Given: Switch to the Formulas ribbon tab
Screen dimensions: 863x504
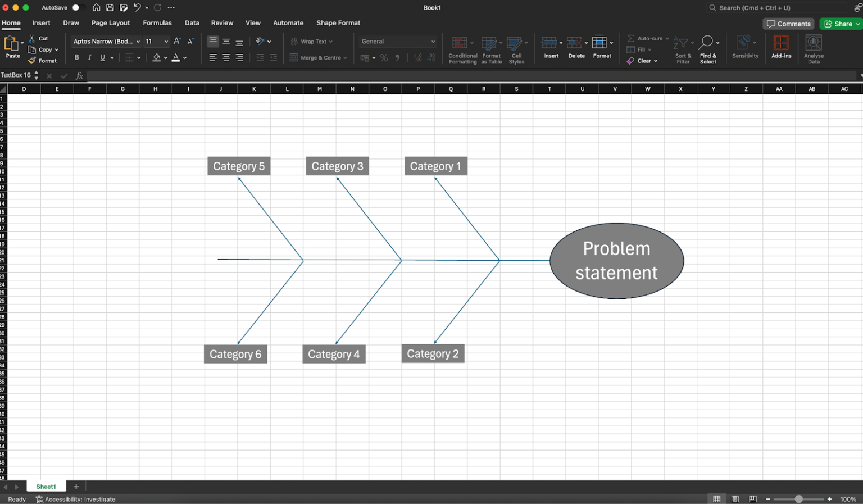Looking at the screenshot, I should (157, 23).
